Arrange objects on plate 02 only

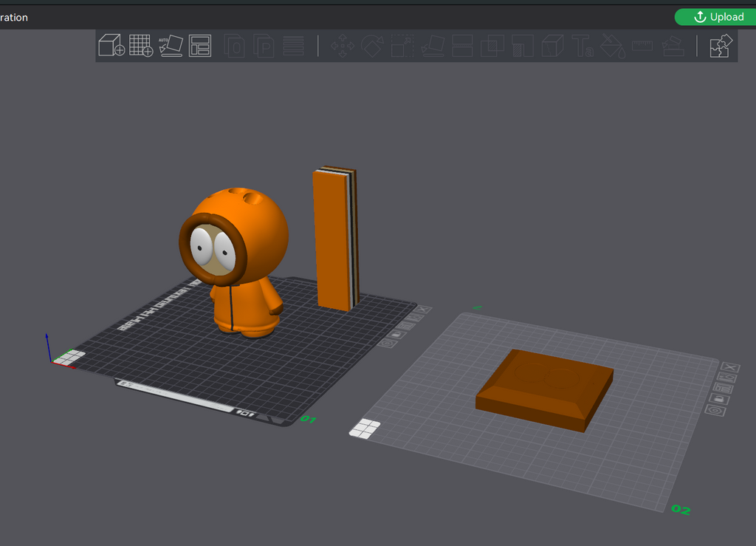722,389
